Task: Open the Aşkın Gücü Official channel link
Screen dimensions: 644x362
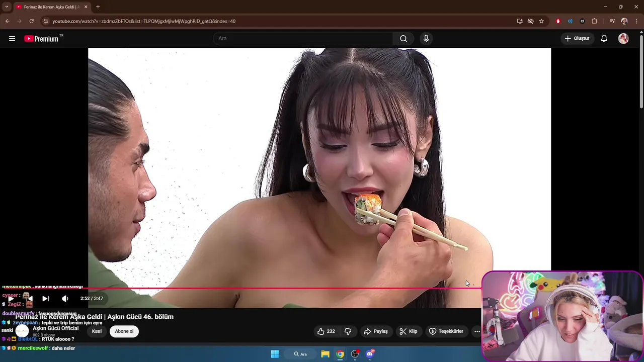Action: [55, 328]
